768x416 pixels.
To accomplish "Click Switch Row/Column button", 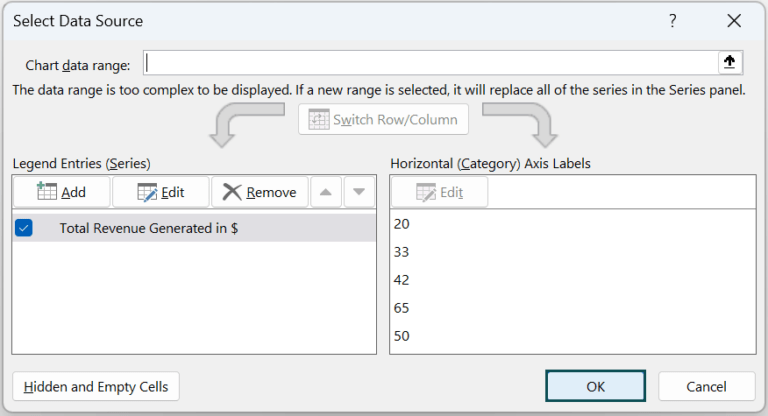I will (383, 120).
